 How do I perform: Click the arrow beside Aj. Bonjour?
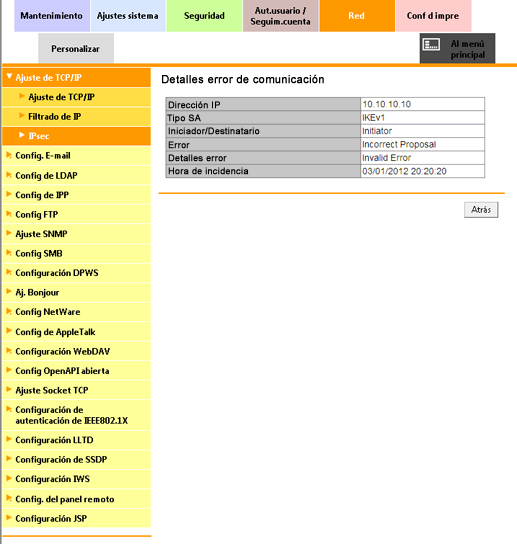coord(9,291)
